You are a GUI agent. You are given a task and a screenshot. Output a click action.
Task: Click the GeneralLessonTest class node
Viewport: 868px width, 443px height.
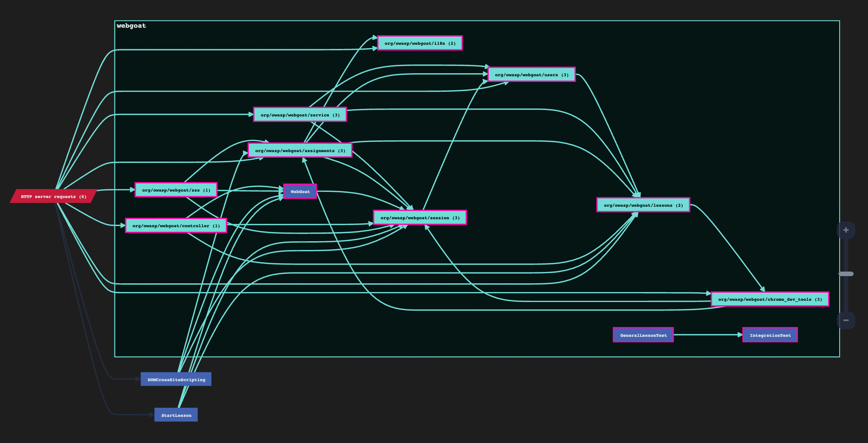coord(643,335)
